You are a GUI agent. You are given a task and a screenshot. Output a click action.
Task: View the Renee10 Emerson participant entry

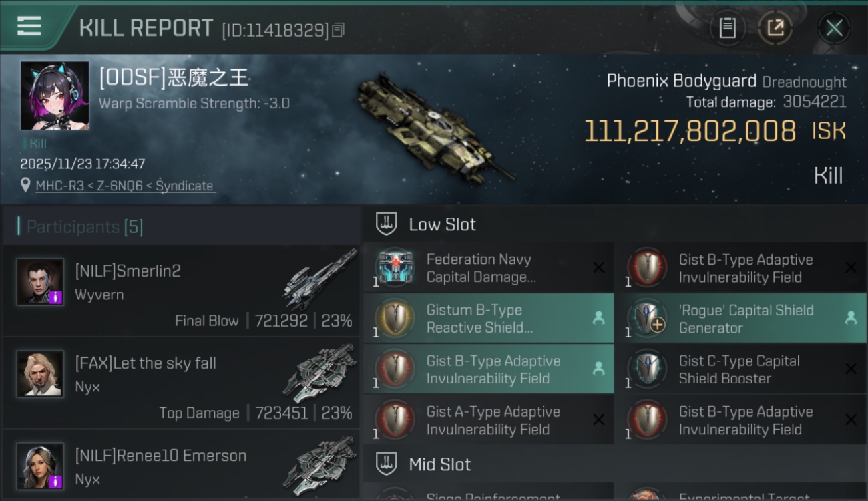tap(182, 465)
